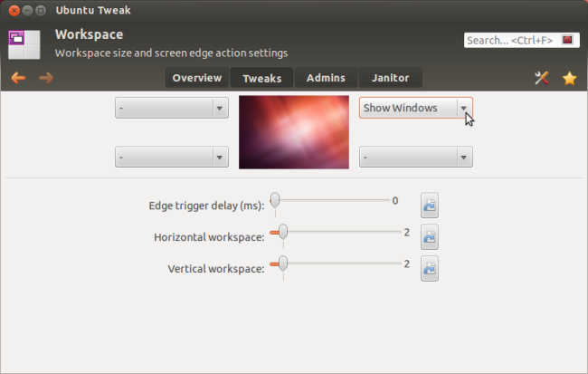Click the 'Horizontal workspace:' label
Screen dimensions: 588x374
click(x=209, y=237)
